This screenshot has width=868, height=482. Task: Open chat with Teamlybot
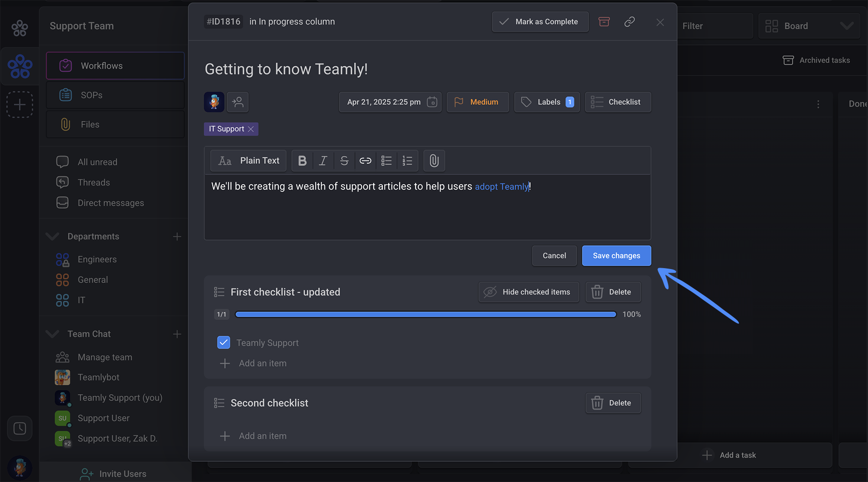tap(98, 377)
